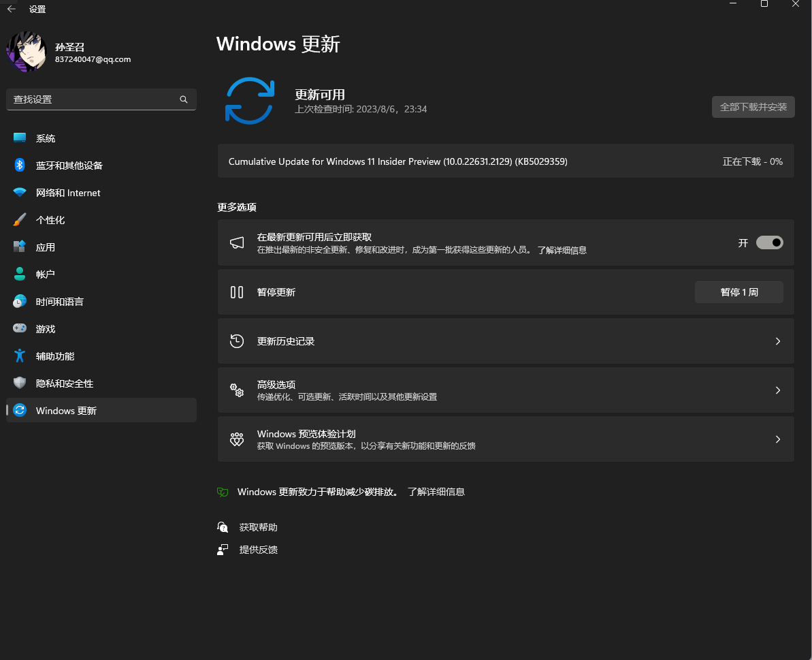
Task: Select 系统 in the sidebar
Action: pos(46,138)
